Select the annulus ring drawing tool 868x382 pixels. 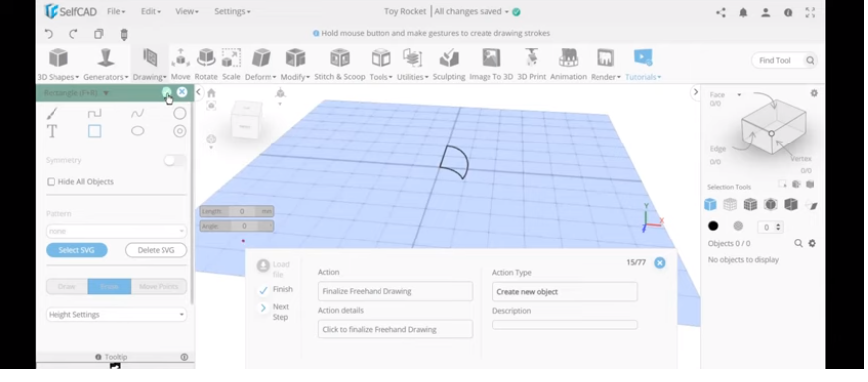coord(180,131)
